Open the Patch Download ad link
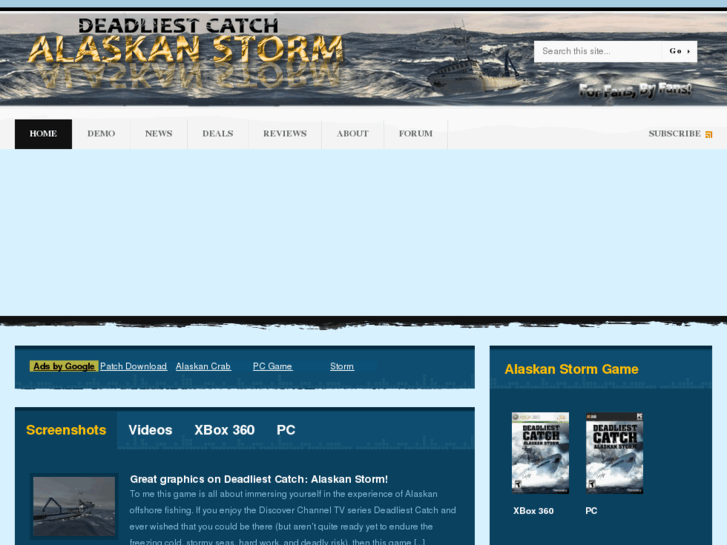This screenshot has width=727, height=545. click(134, 366)
